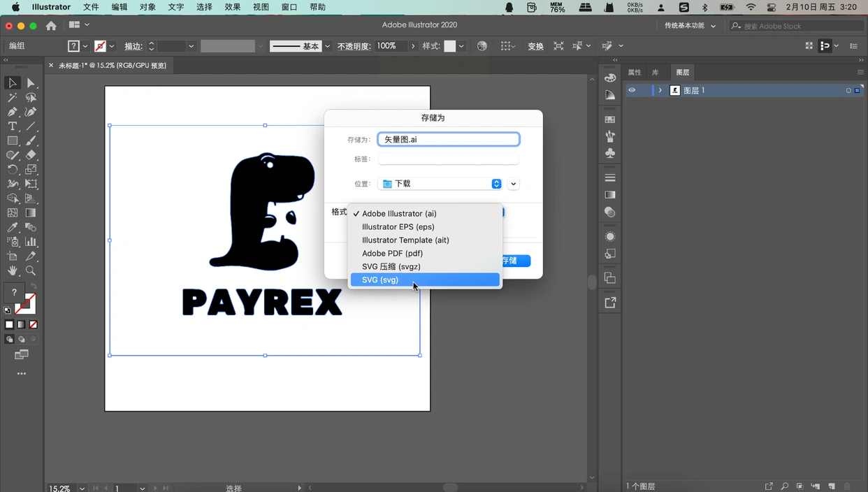Screen dimensions: 868x492
Task: Select the Type tool
Action: (x=13, y=126)
